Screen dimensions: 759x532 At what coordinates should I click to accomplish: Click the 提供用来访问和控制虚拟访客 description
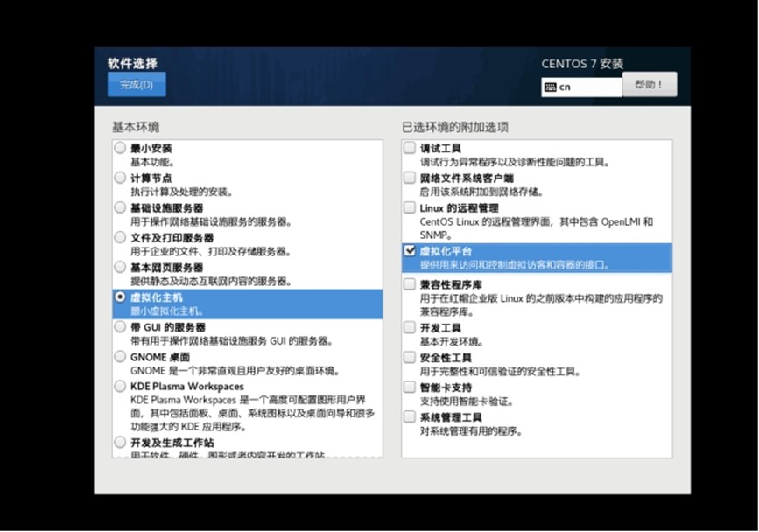click(x=515, y=265)
